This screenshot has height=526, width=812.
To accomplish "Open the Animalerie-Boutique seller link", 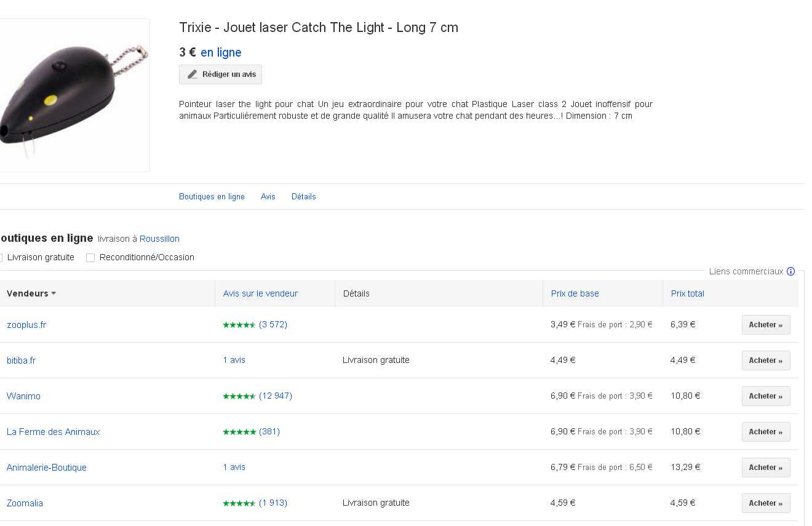I will pyautogui.click(x=47, y=468).
